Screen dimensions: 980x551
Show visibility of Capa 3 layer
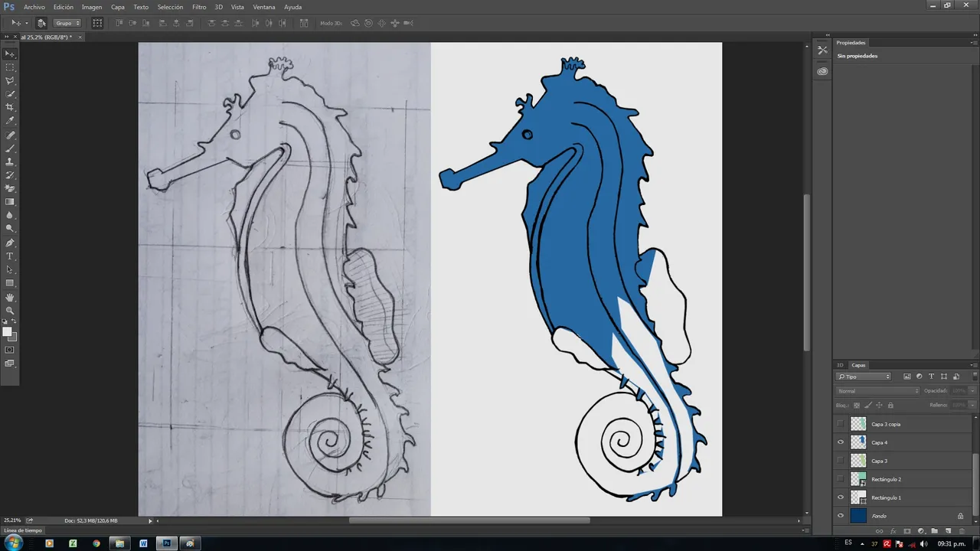[x=841, y=461]
